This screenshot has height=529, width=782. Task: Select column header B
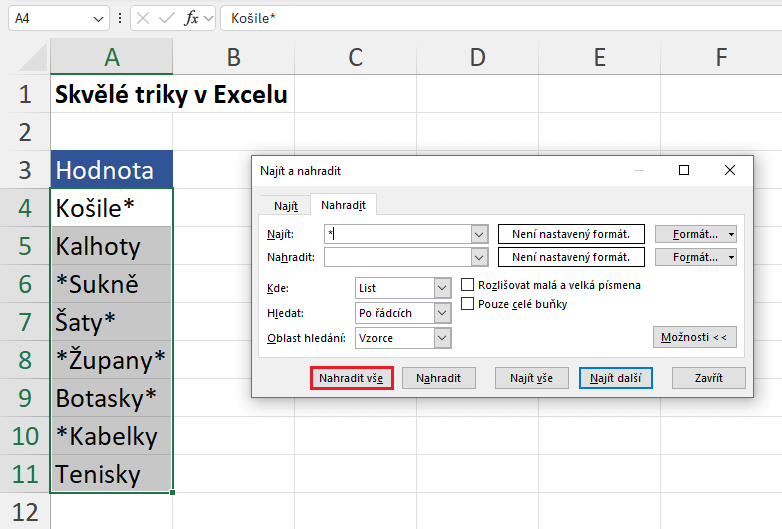(x=233, y=58)
